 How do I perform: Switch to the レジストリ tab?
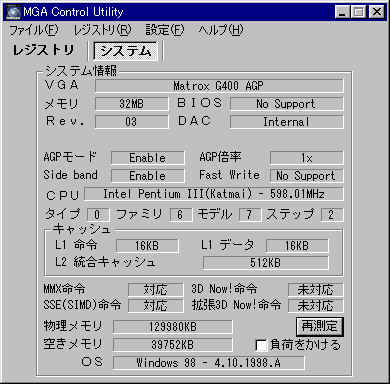click(43, 51)
